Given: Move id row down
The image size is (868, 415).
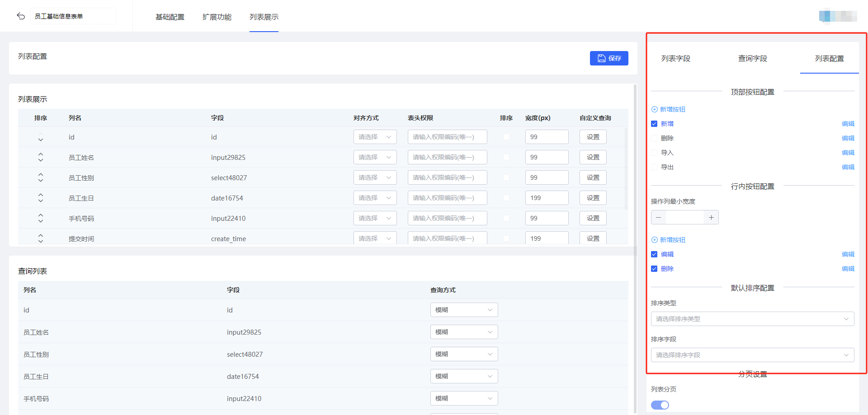Looking at the screenshot, I should (41, 140).
